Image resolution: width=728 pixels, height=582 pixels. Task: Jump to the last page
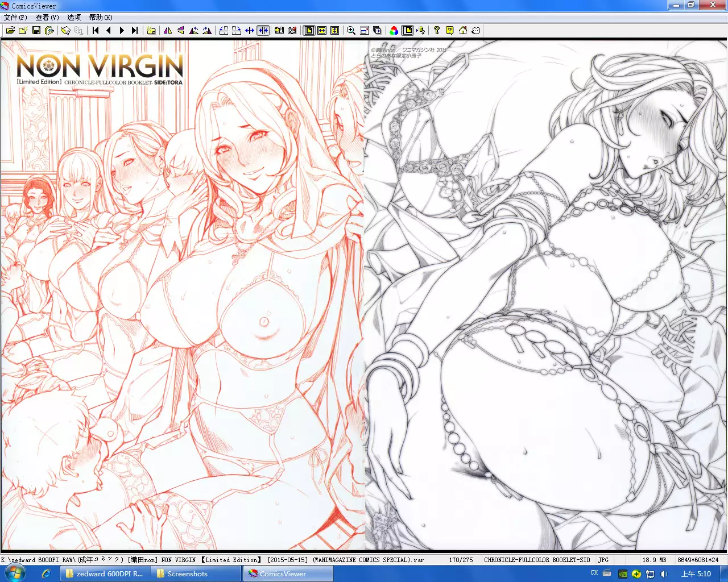pos(135,31)
